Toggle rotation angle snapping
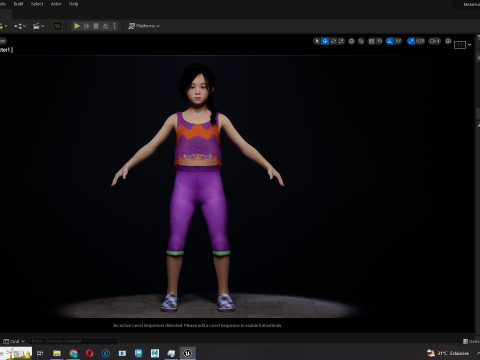 click(x=389, y=41)
